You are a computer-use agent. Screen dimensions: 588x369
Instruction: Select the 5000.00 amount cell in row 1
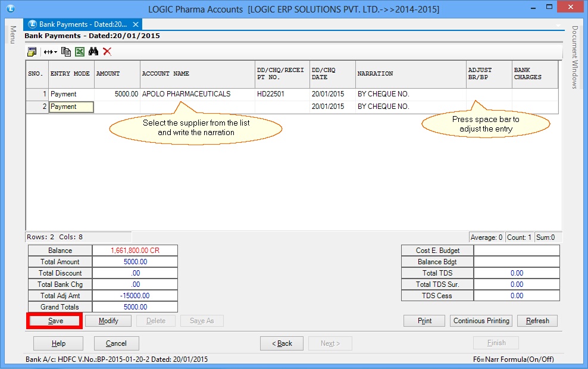(x=117, y=94)
